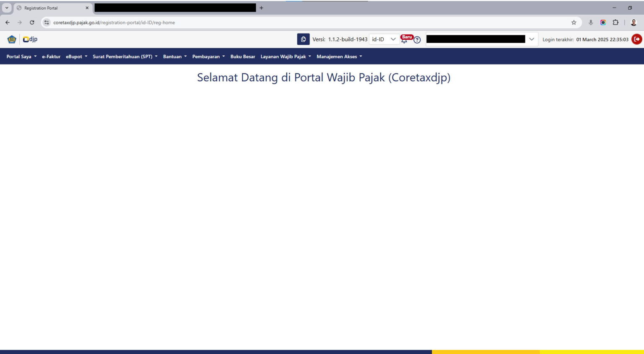Image resolution: width=644 pixels, height=354 pixels.
Task: Open the Surat Pemberitahuan (SPT) menu
Action: click(x=122, y=56)
